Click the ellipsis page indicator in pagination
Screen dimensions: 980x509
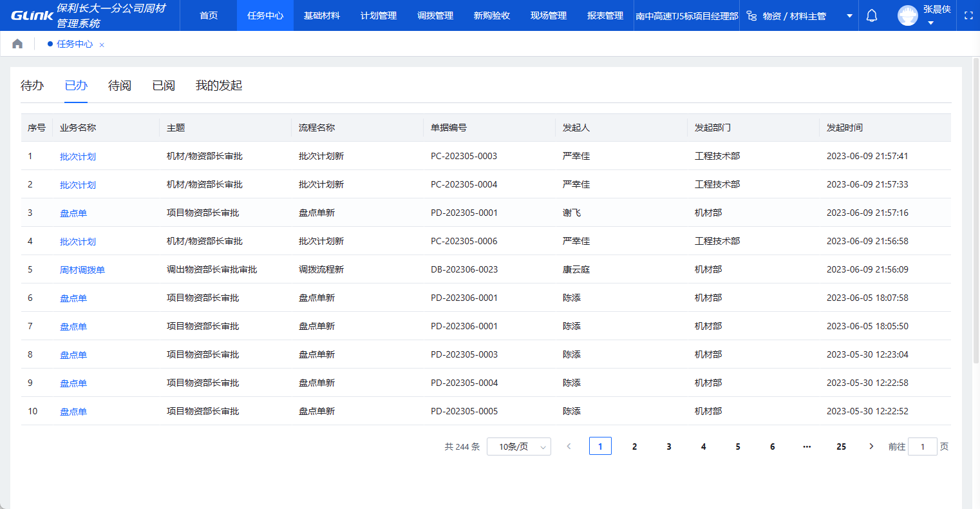806,446
